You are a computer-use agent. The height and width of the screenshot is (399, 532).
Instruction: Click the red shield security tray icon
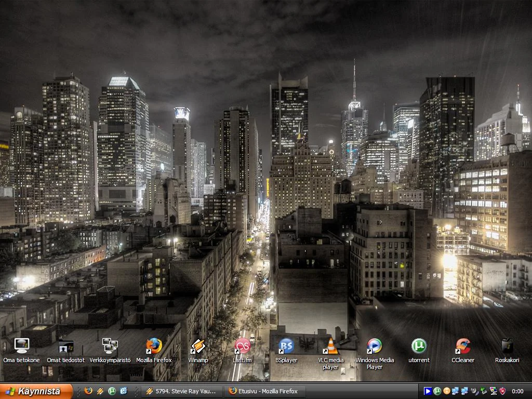point(502,391)
